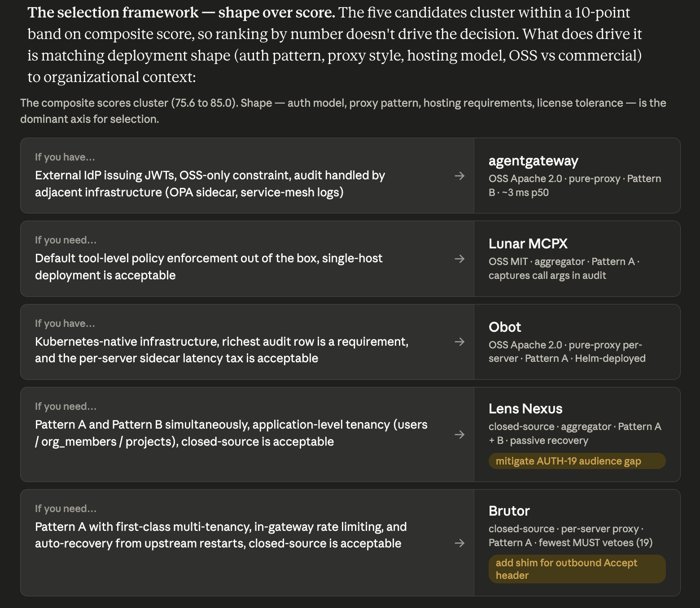This screenshot has width=700, height=608.
Task: Click the 'OSS Apache 2.0 · pure-proxy · Pattern B' details
Action: pos(575,186)
